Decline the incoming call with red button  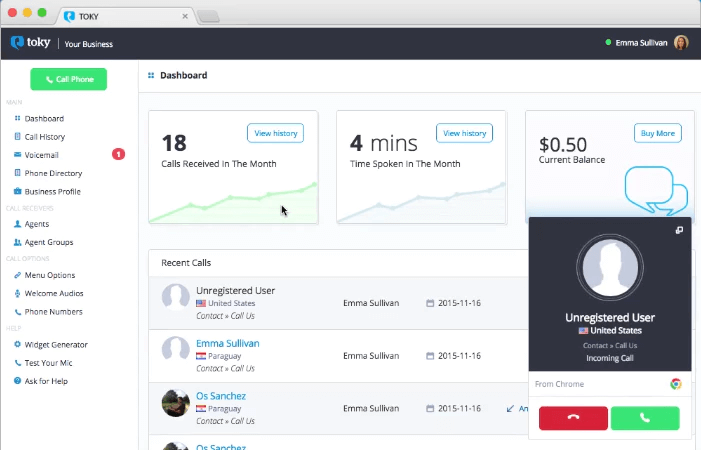573,418
